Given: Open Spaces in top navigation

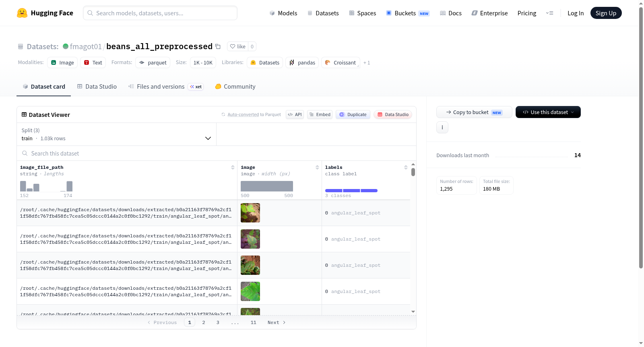Looking at the screenshot, I should (x=363, y=13).
